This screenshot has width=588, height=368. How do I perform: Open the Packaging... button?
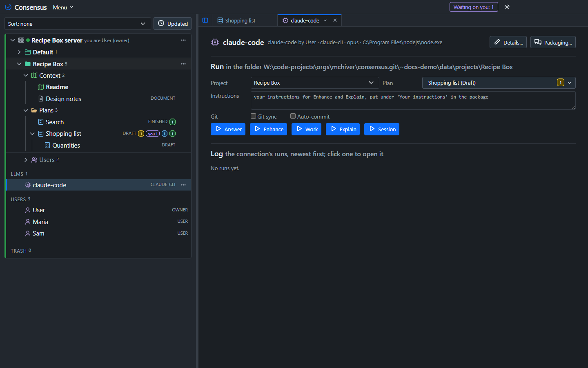pyautogui.click(x=553, y=42)
